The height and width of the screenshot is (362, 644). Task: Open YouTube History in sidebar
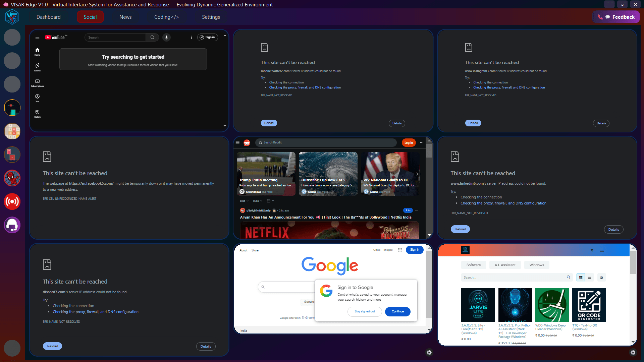[x=37, y=114]
